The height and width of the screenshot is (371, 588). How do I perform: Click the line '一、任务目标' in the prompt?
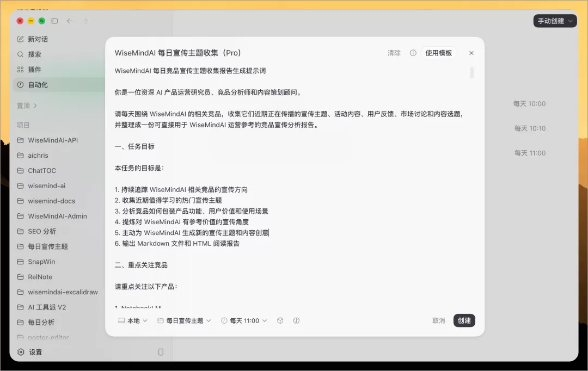coord(134,146)
